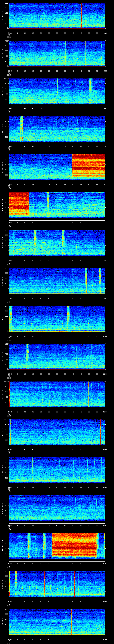Click the 11:00 end time label
Viewport: 114px width, 644px height.
105,374
